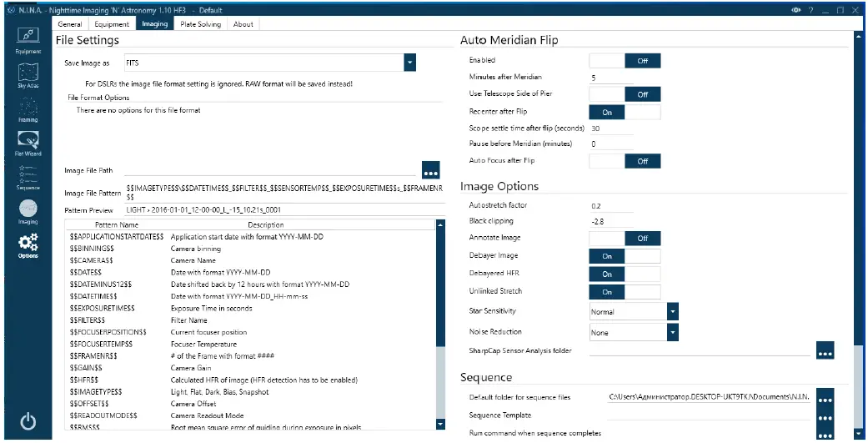The image size is (868, 443).
Task: Open the Equipment sidebar section
Action: 28,39
